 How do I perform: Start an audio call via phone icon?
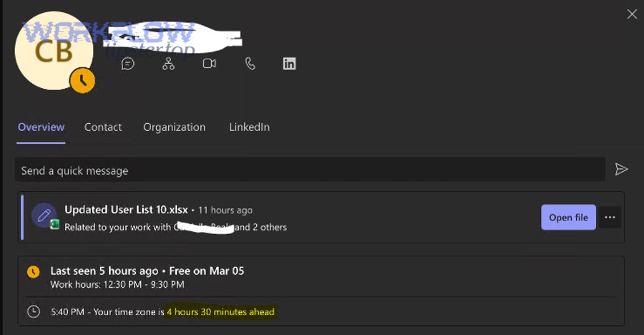[x=250, y=64]
